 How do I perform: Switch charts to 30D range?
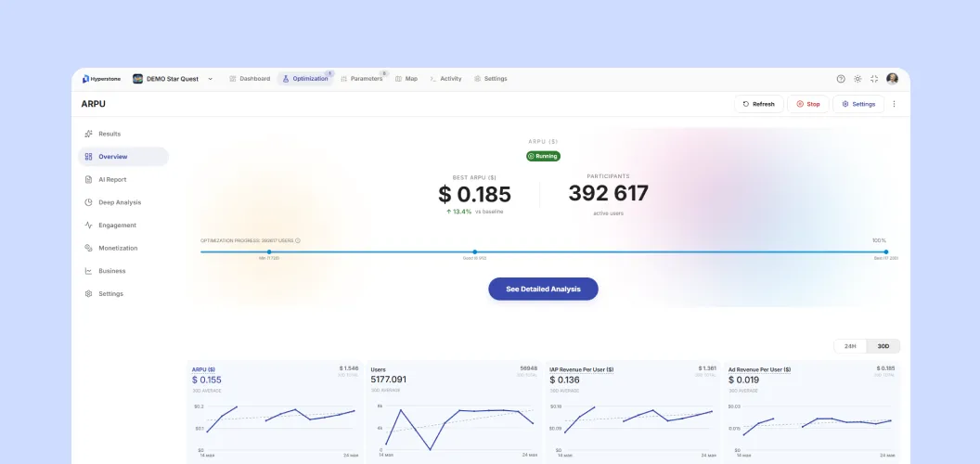[x=883, y=346]
